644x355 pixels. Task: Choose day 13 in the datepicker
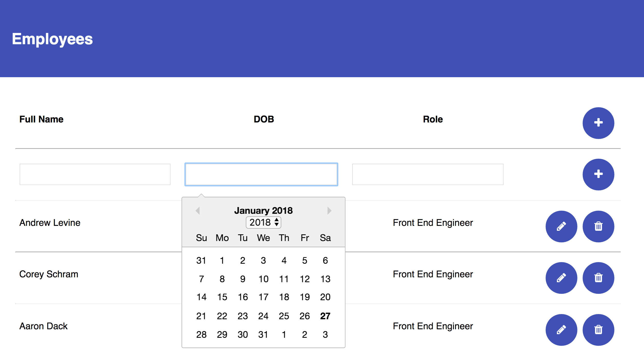[x=325, y=279]
